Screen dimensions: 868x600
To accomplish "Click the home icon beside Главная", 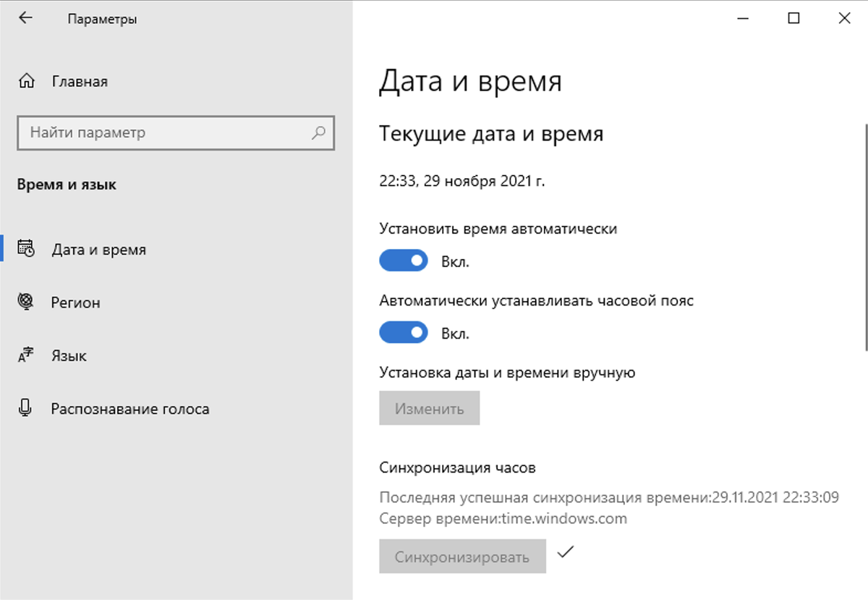I will click(x=27, y=81).
